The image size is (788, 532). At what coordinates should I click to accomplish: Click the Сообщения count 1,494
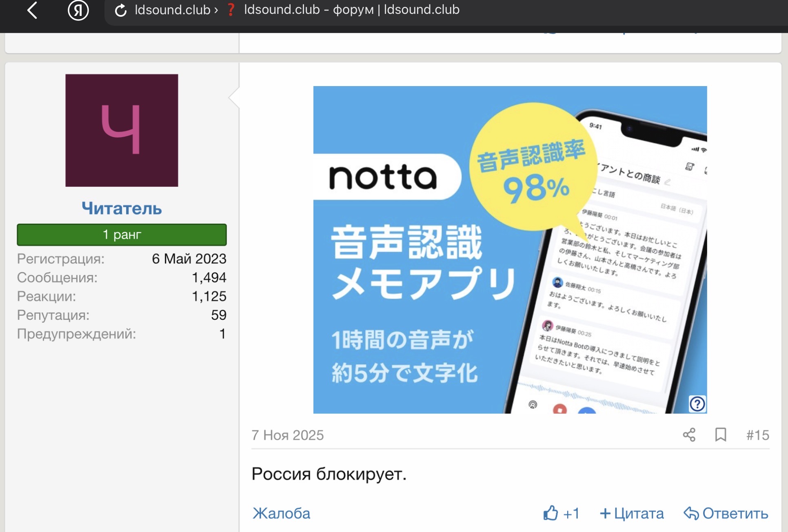[x=209, y=277]
